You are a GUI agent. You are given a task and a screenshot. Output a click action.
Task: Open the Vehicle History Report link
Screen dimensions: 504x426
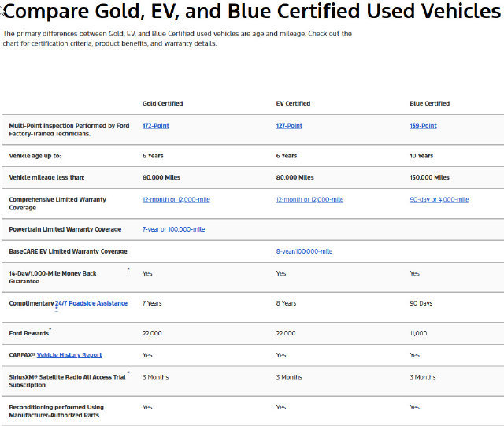[x=69, y=355]
